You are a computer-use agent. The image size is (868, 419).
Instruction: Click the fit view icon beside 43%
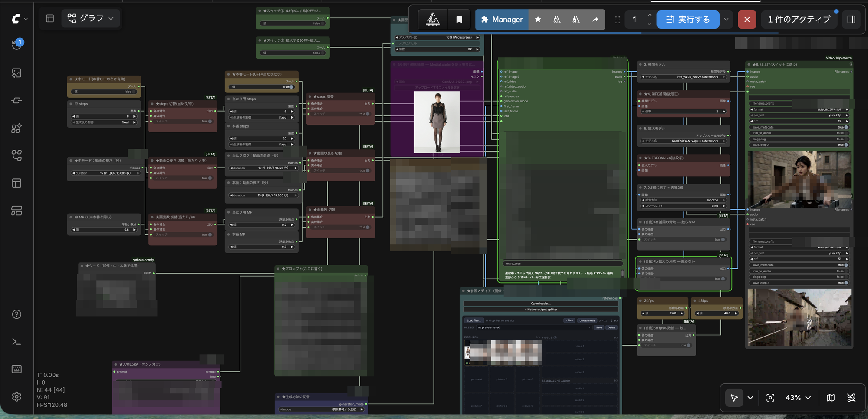(770, 398)
